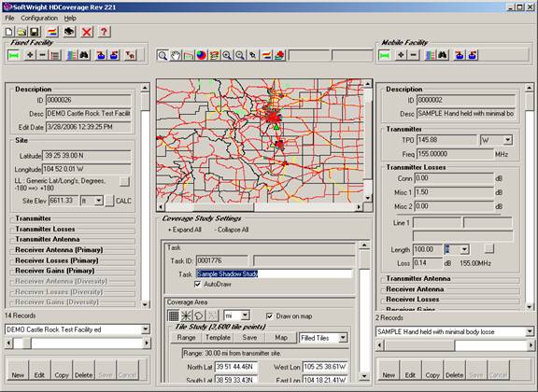Image resolution: width=538 pixels, height=392 pixels.
Task: Expand the Transmitter Antenna section in fixed panel
Action: [48, 239]
